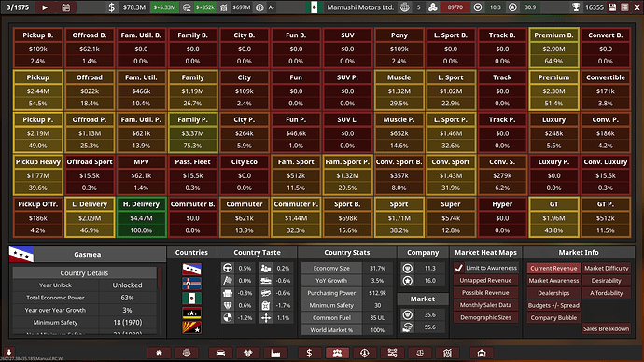Open Company Bubble view

click(553, 317)
